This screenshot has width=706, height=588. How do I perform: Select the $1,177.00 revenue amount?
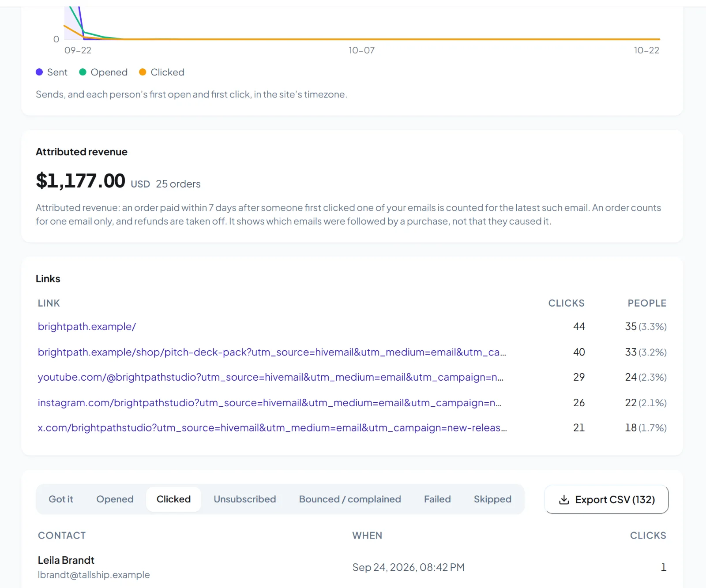pos(80,181)
